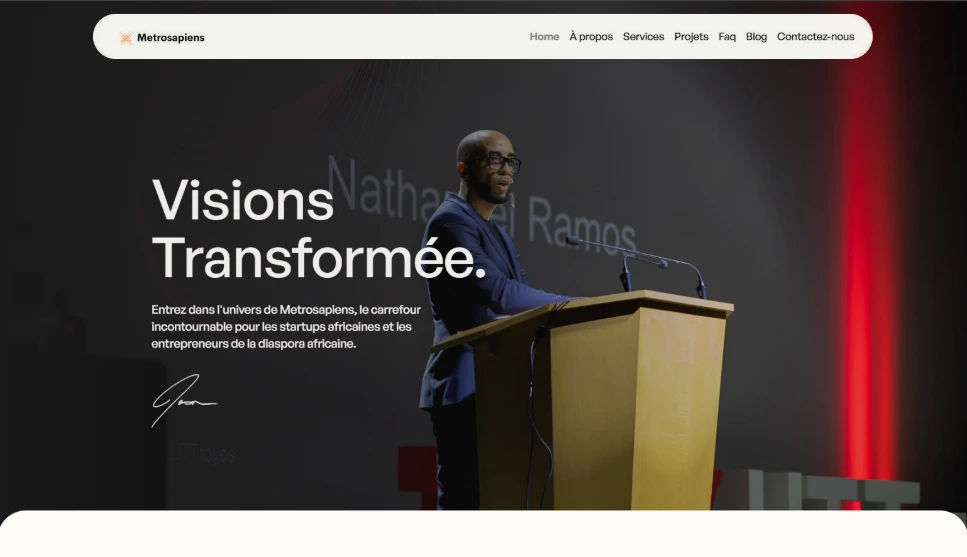
Task: Click the Metrosapiens brand name
Action: pos(171,38)
